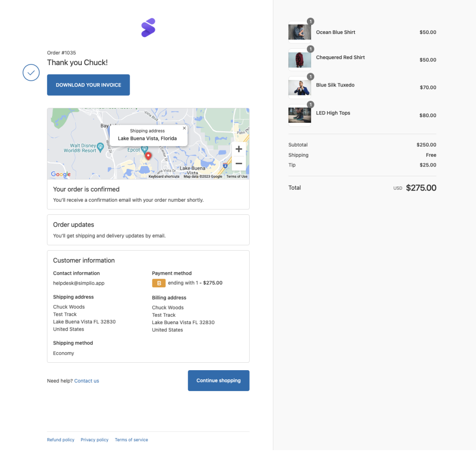Click the quantity badge on Ocean Blue Shirt

[311, 21]
